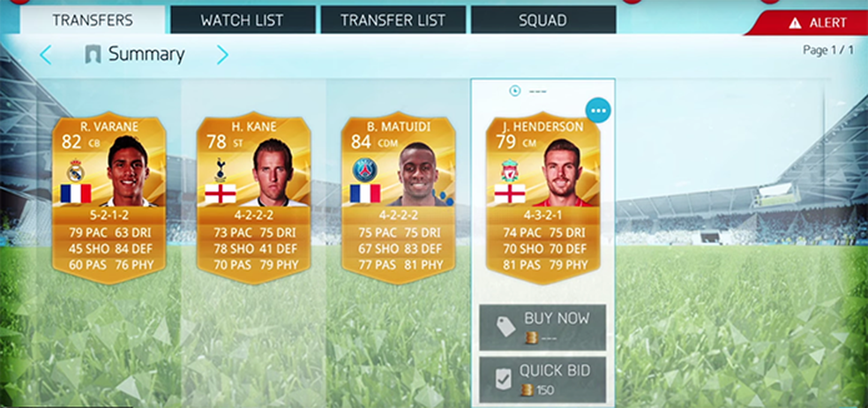Click the Quick Bid coin stack icon

click(x=527, y=389)
